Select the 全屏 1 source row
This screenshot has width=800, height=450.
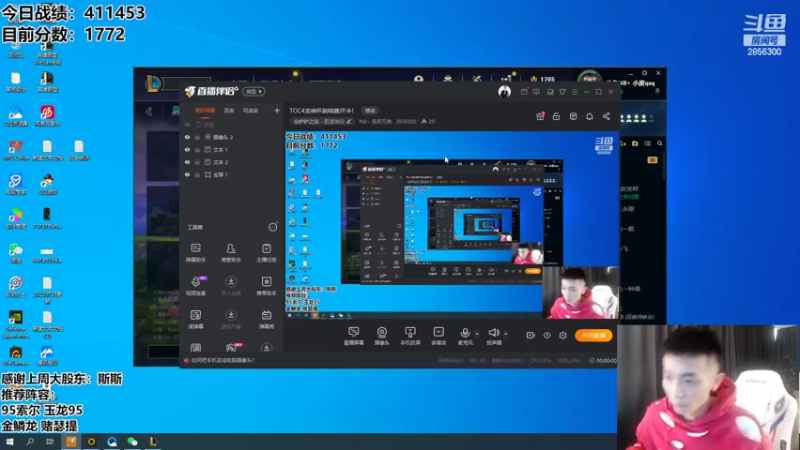coord(231,174)
